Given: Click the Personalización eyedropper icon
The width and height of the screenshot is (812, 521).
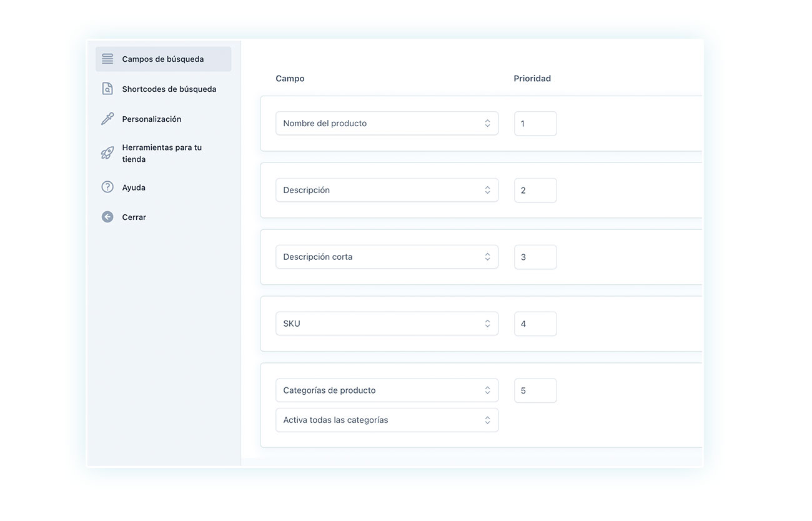Looking at the screenshot, I should click(x=107, y=119).
